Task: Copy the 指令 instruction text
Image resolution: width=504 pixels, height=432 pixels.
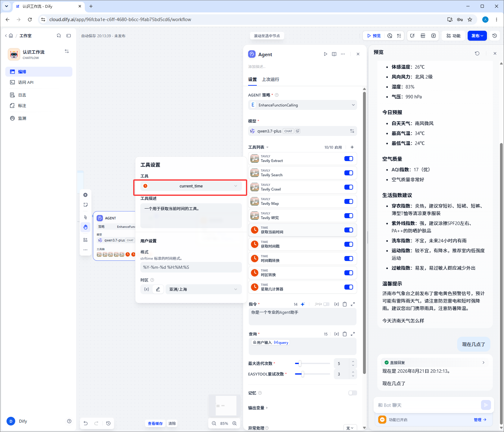Action: [345, 304]
